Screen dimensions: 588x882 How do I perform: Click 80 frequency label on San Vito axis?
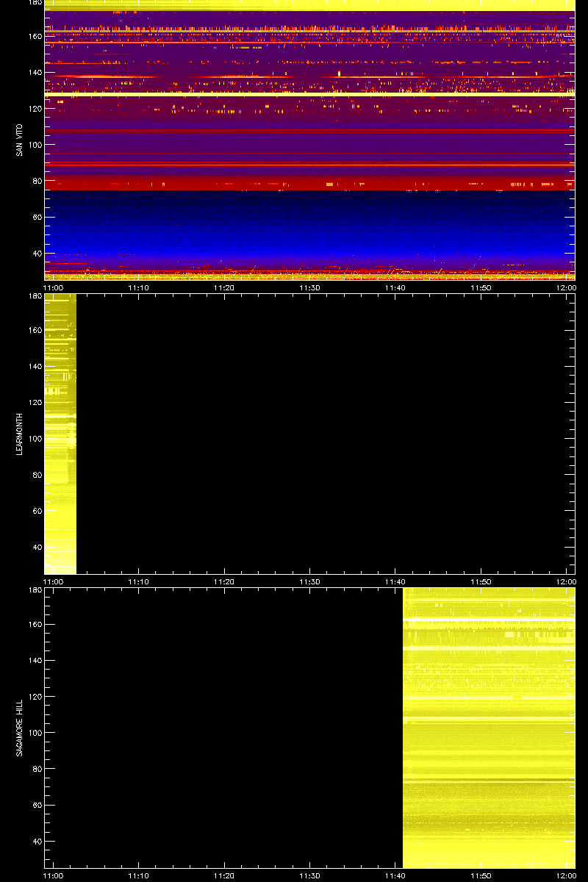pos(37,181)
